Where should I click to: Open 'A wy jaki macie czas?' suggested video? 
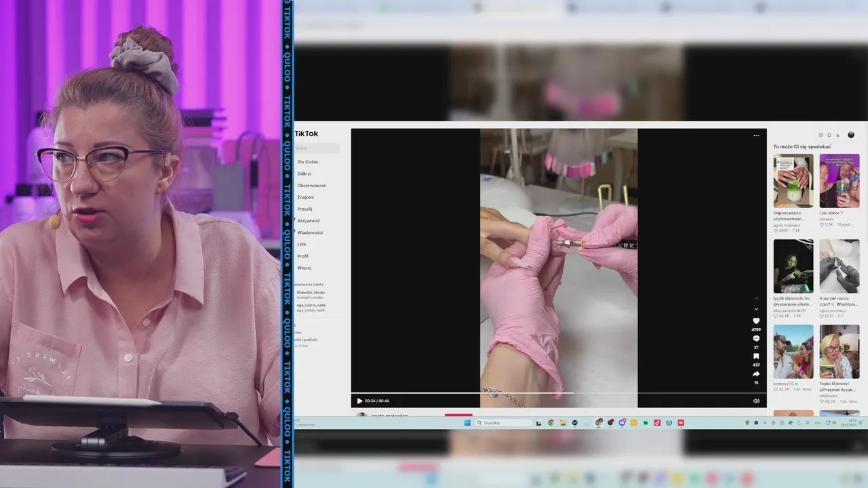tap(840, 266)
